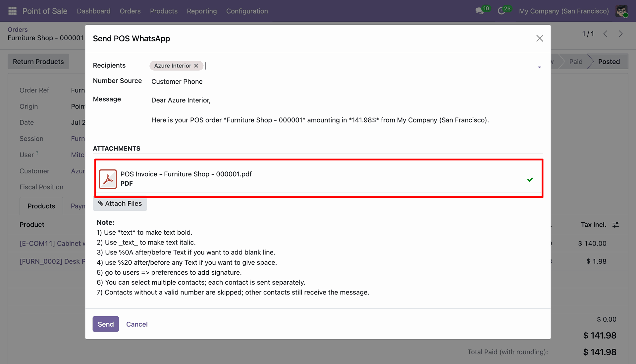Viewport: 636px width, 364px height.
Task: Click the $ 140.00 tax included cell
Action: click(x=592, y=244)
